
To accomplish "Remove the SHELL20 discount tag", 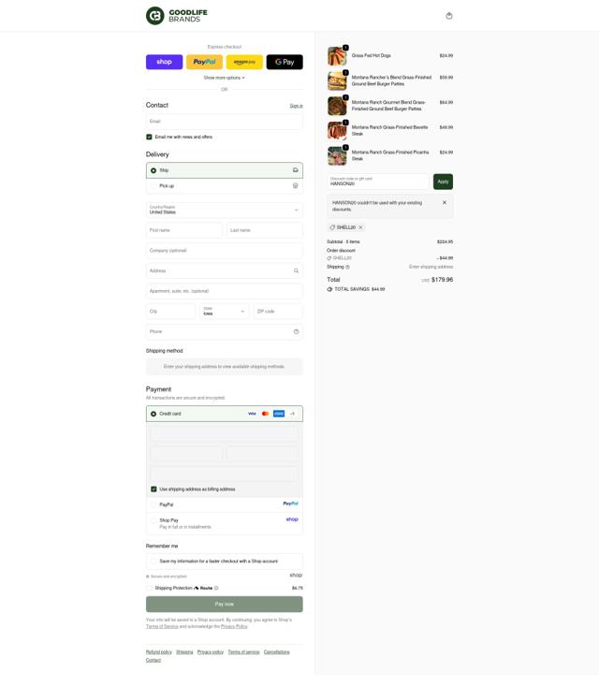I will [x=360, y=227].
